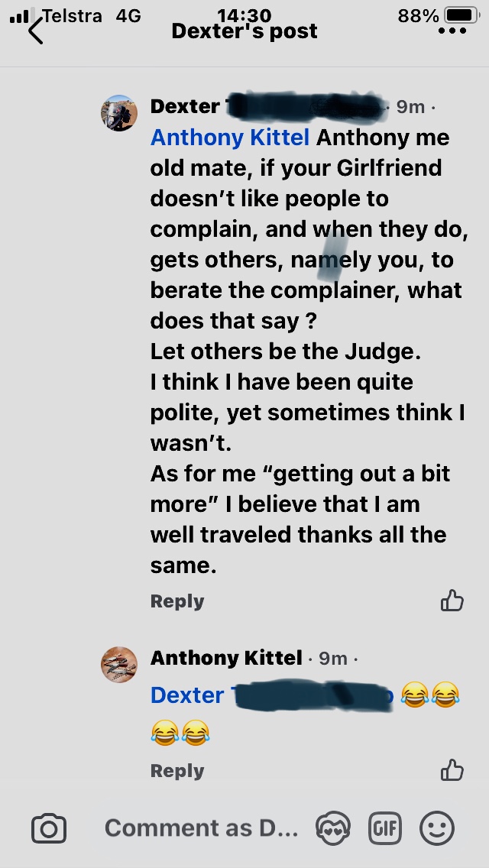Tap the Comment as D... input field
The width and height of the screenshot is (489, 868).
coord(202,828)
